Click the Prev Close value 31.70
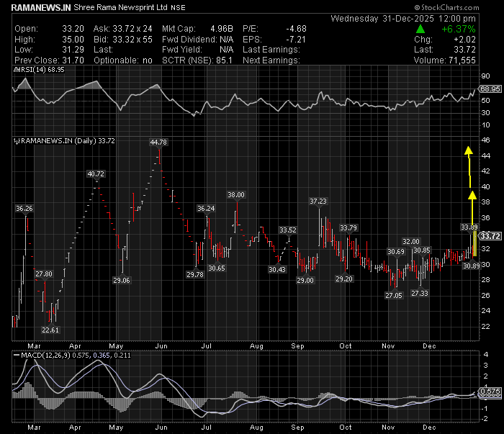Screen dimensions: 504x434 (x=73, y=60)
